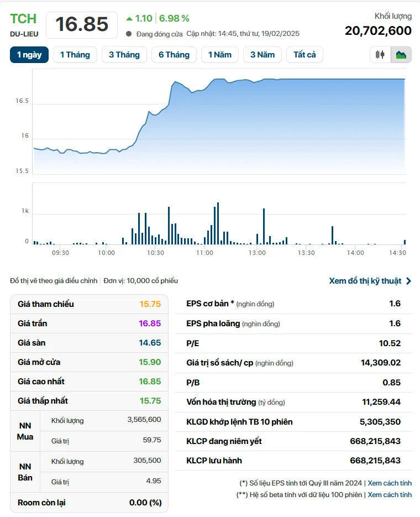Click the KLCP đang niêm yết label
This screenshot has height=517, width=420.
pos(224,441)
